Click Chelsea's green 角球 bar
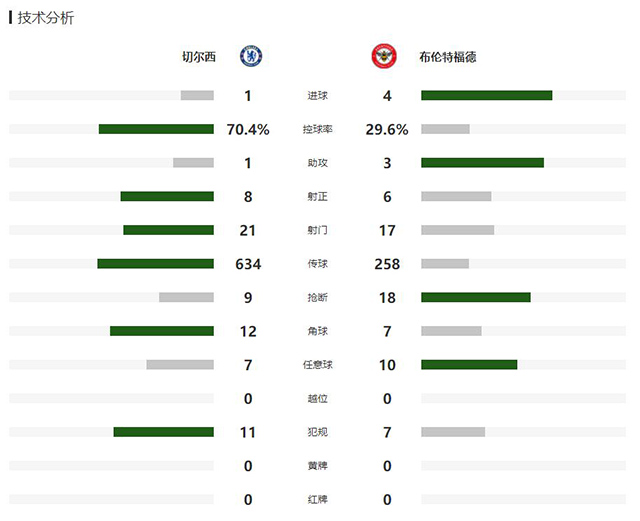Screen dimensions: 640x521 click(x=162, y=331)
